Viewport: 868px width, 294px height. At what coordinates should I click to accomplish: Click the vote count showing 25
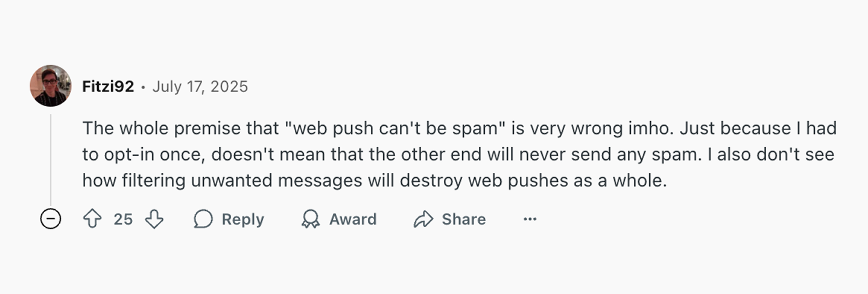pyautogui.click(x=124, y=219)
